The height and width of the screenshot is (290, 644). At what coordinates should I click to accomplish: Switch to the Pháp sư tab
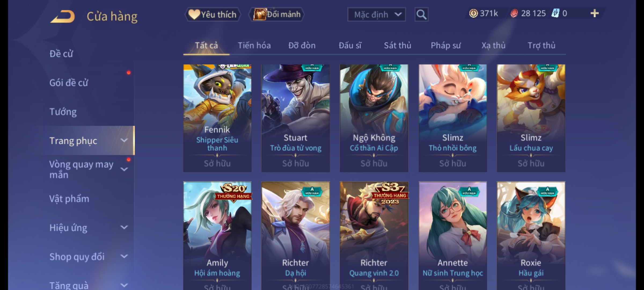point(445,45)
